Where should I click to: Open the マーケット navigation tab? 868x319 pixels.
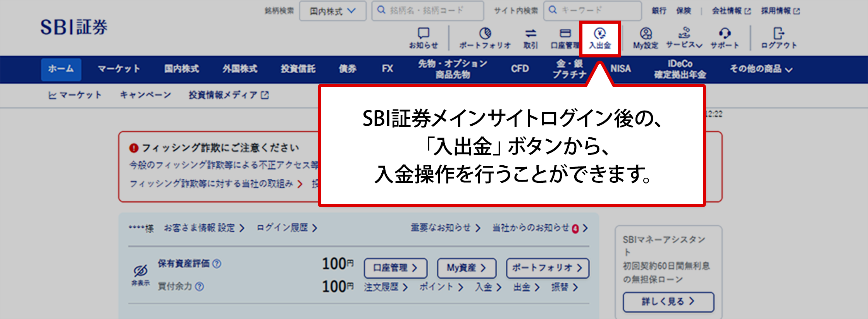click(119, 69)
